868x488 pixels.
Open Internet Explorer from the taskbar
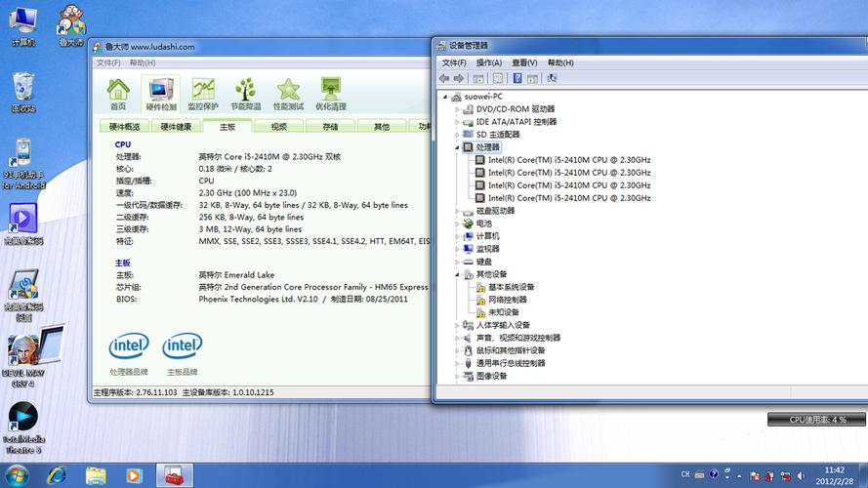coord(57,476)
